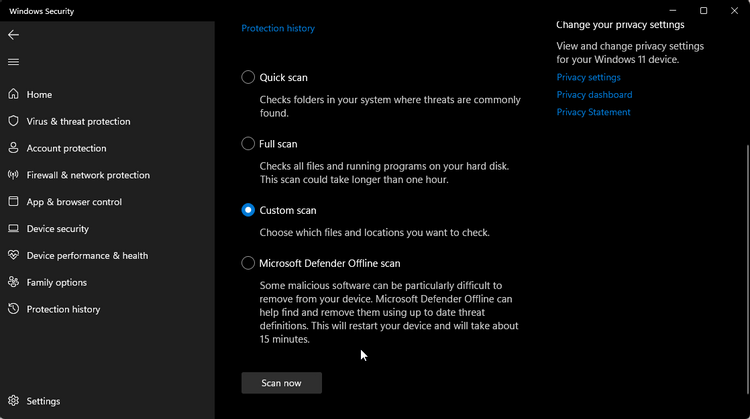Open the Protection history link at top
This screenshot has height=419, width=750.
[x=278, y=28]
